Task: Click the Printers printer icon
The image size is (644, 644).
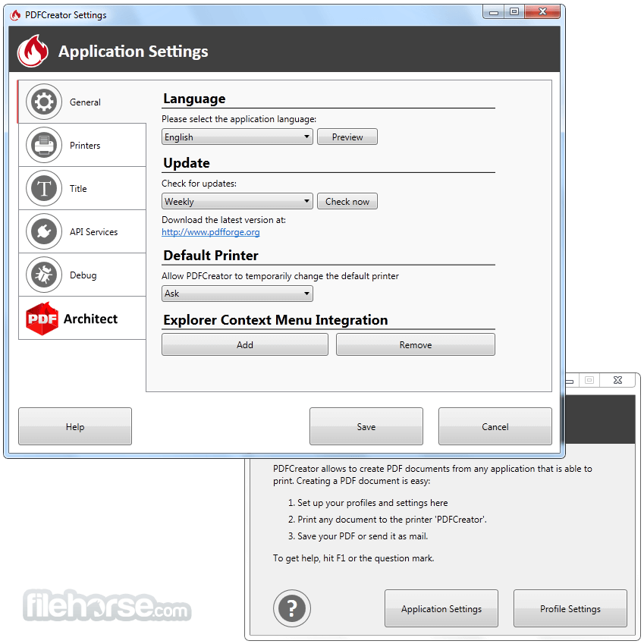Action: click(44, 145)
